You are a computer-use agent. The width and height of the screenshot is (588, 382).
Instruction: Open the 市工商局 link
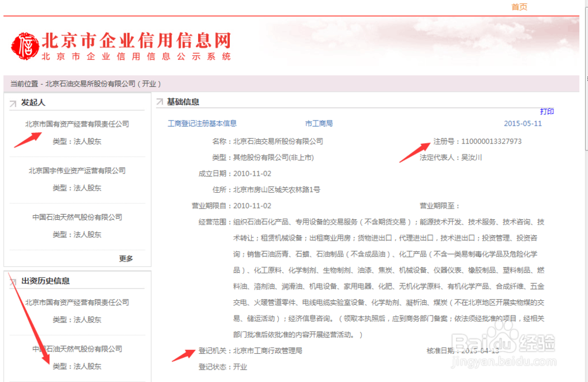coord(319,123)
